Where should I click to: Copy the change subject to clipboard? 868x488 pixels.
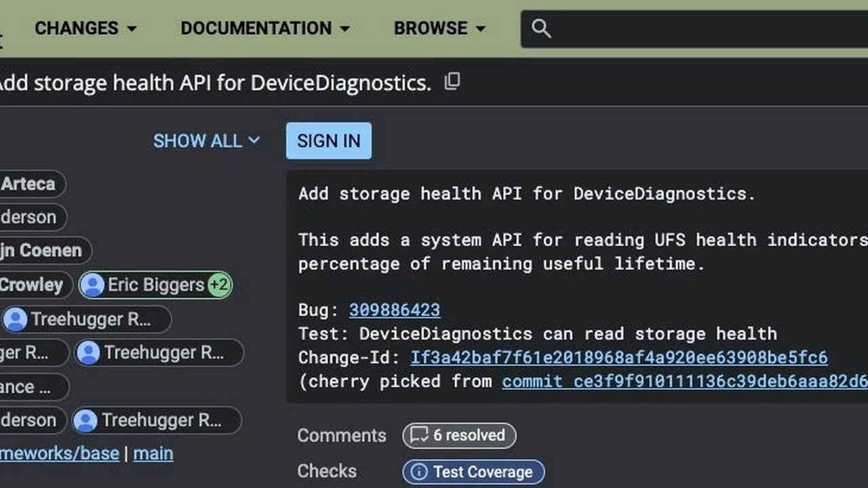click(452, 82)
